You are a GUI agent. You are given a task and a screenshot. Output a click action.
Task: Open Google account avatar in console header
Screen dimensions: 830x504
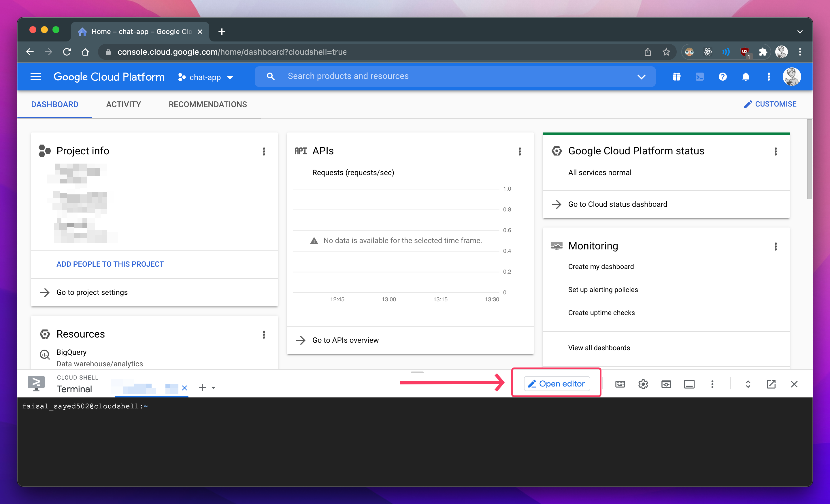pos(792,77)
